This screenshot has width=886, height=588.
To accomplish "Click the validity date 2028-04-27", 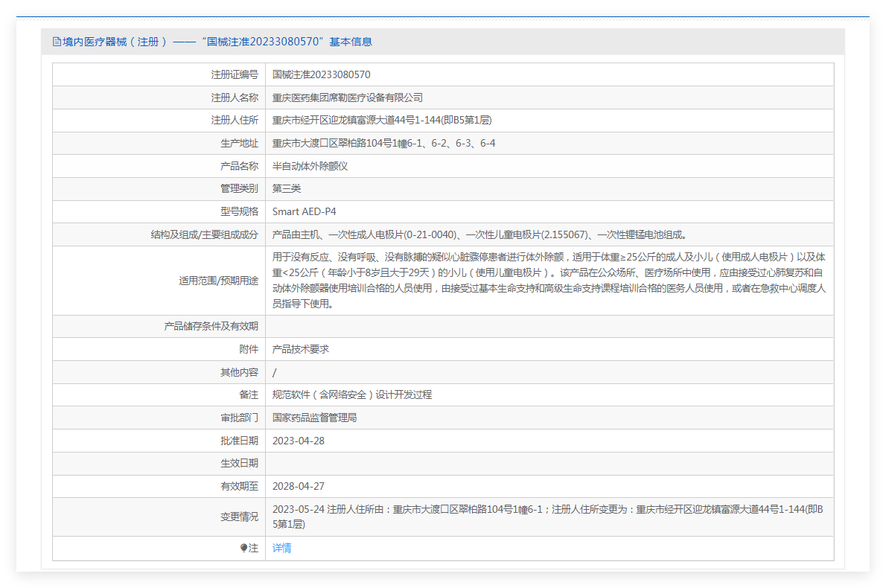I will (298, 486).
